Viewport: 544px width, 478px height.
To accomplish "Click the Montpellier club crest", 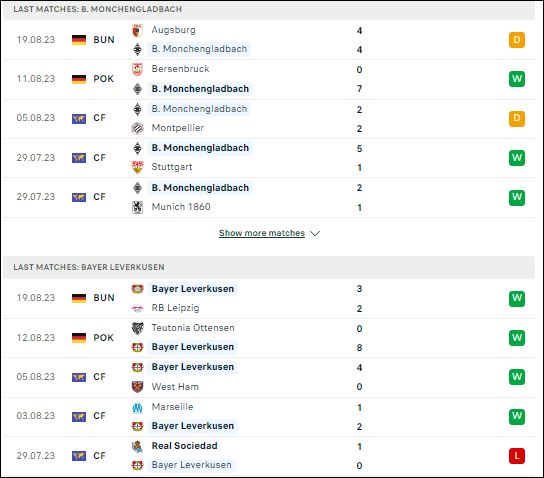I will click(137, 128).
